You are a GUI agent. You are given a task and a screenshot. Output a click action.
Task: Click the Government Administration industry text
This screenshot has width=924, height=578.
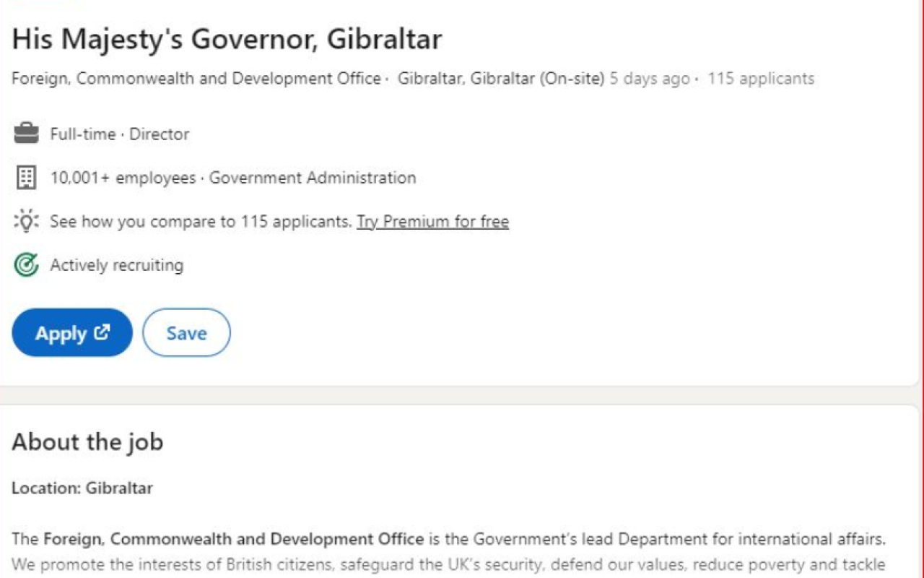(x=313, y=178)
